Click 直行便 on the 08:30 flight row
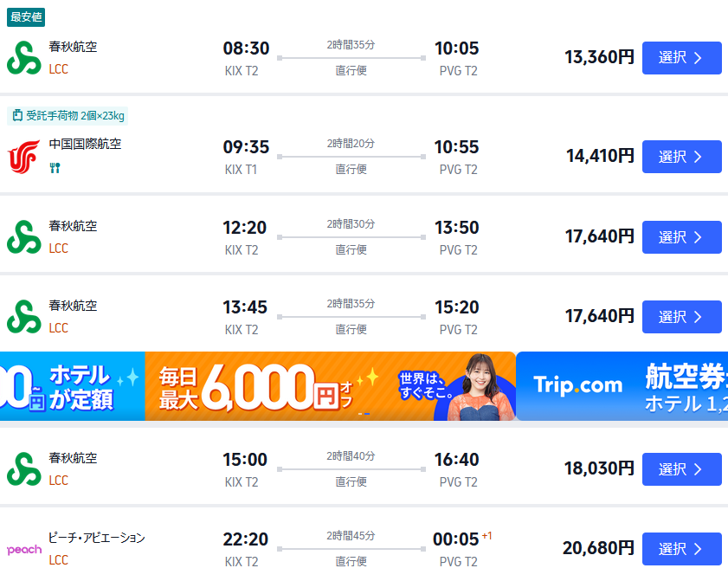This screenshot has height=581, width=728. 350,72
